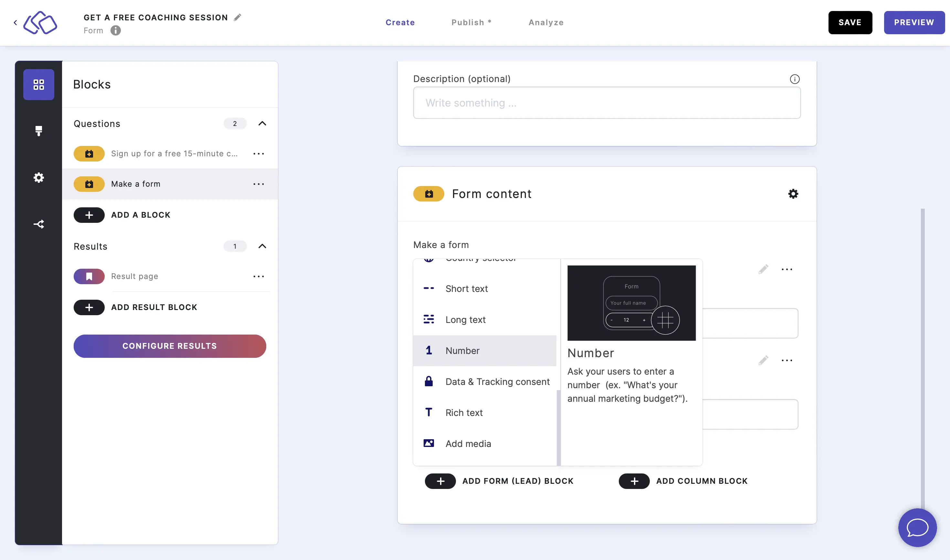The width and height of the screenshot is (950, 560).
Task: Expand the Make a form block options
Action: click(259, 183)
